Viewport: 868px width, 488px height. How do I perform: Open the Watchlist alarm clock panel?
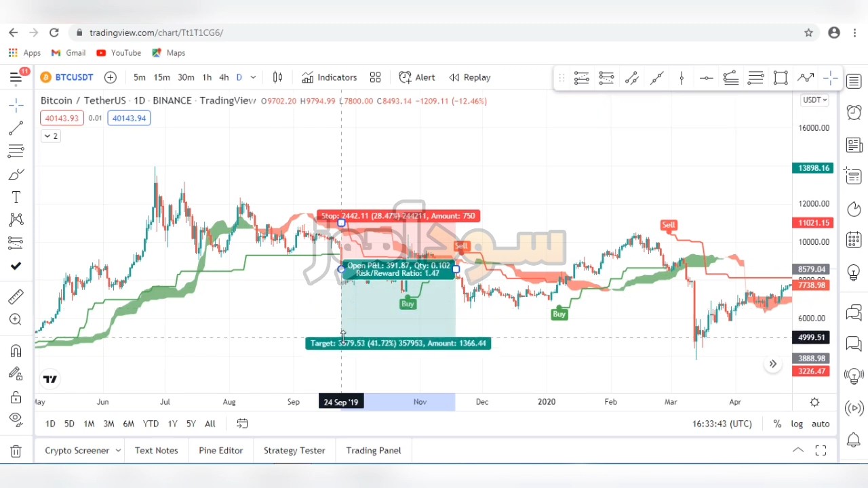[854, 112]
